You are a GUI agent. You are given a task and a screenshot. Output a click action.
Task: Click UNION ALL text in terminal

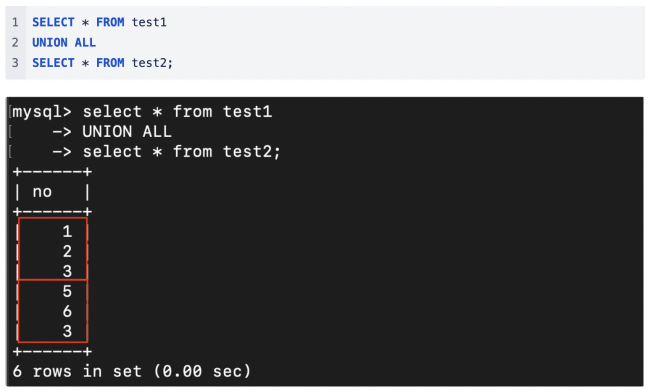point(127,132)
